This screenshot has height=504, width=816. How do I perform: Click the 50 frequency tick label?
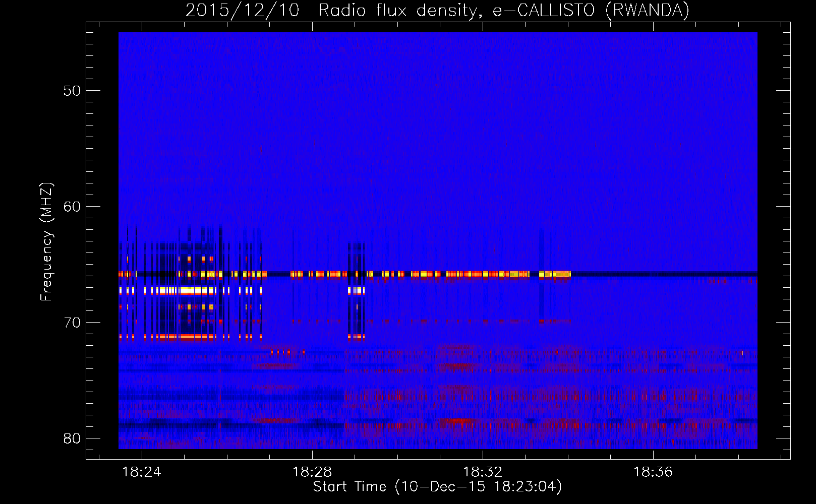(x=72, y=91)
